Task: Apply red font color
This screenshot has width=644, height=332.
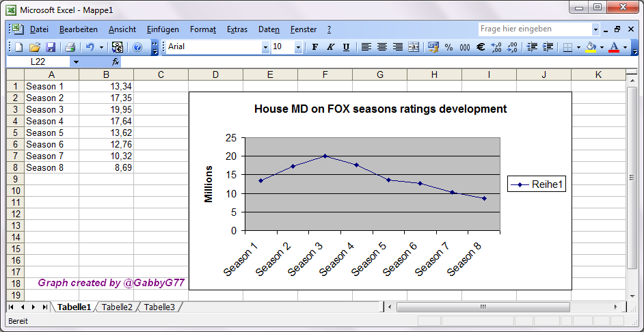Action: coord(614,47)
